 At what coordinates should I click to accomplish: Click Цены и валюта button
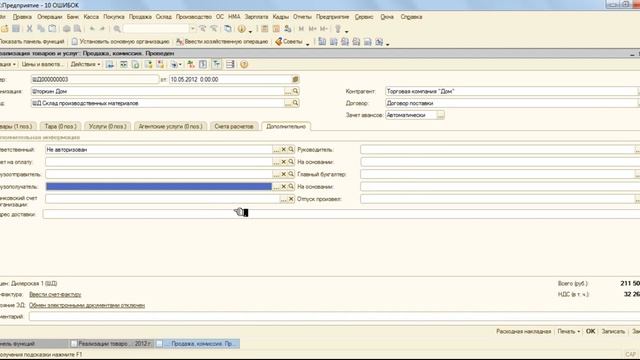coord(42,64)
